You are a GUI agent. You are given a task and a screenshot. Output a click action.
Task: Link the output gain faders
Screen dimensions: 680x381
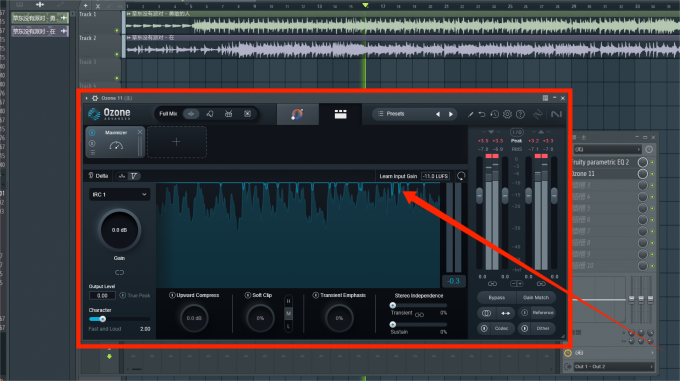pos(541,284)
